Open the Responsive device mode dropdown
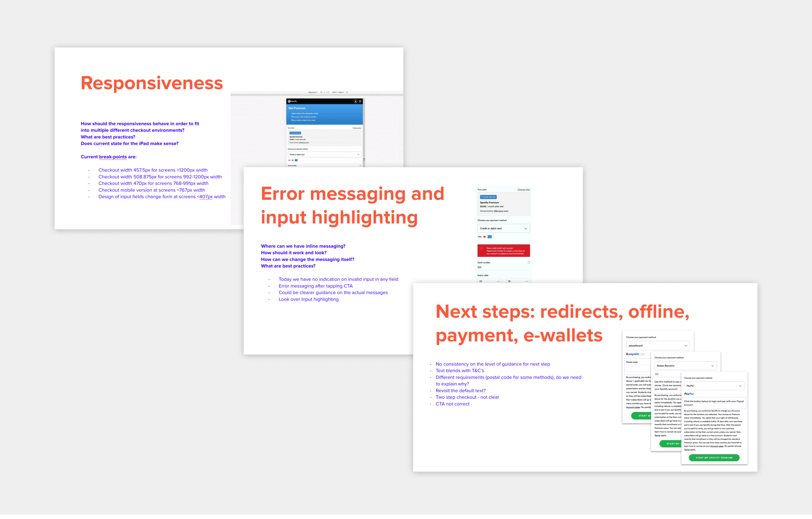This screenshot has width=812, height=519. click(312, 92)
